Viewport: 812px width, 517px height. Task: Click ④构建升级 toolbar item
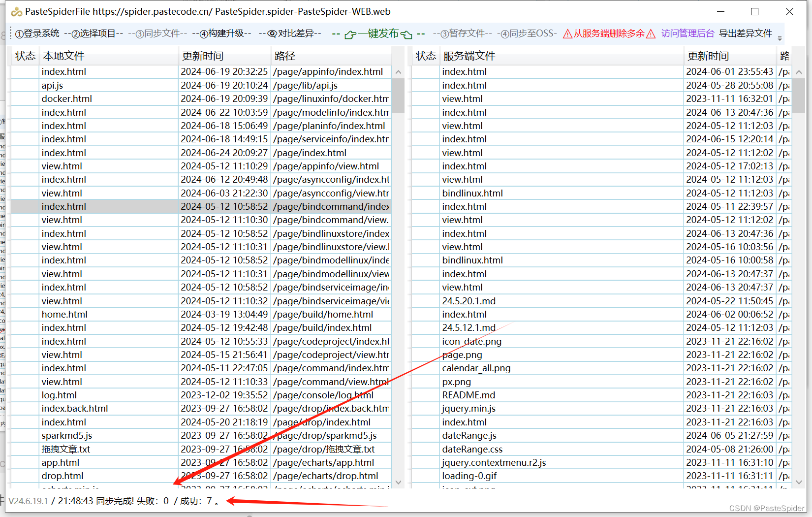[221, 33]
